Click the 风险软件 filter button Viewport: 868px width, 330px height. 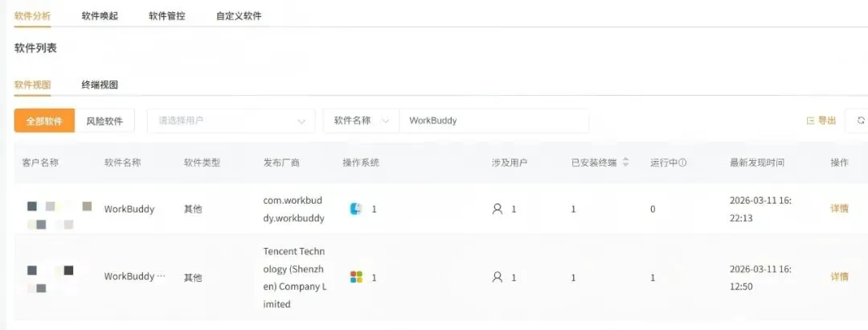(x=104, y=121)
